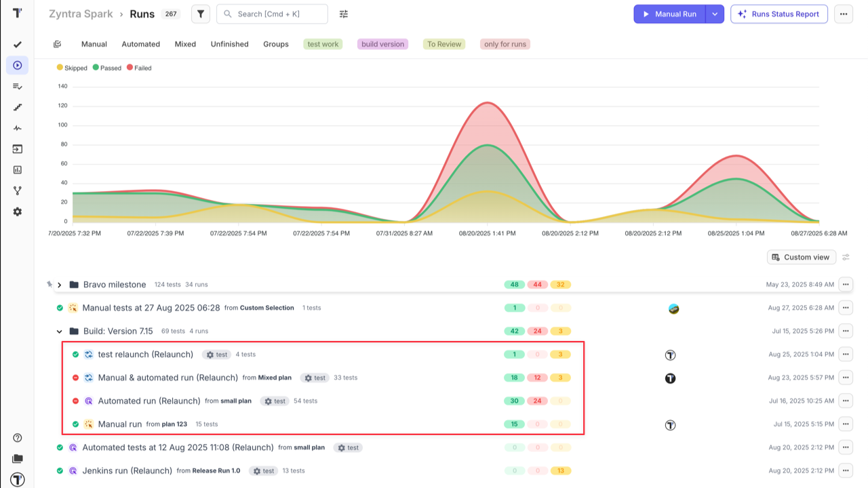
Task: Expand the Bravo milestone folder
Action: pyautogui.click(x=60, y=285)
